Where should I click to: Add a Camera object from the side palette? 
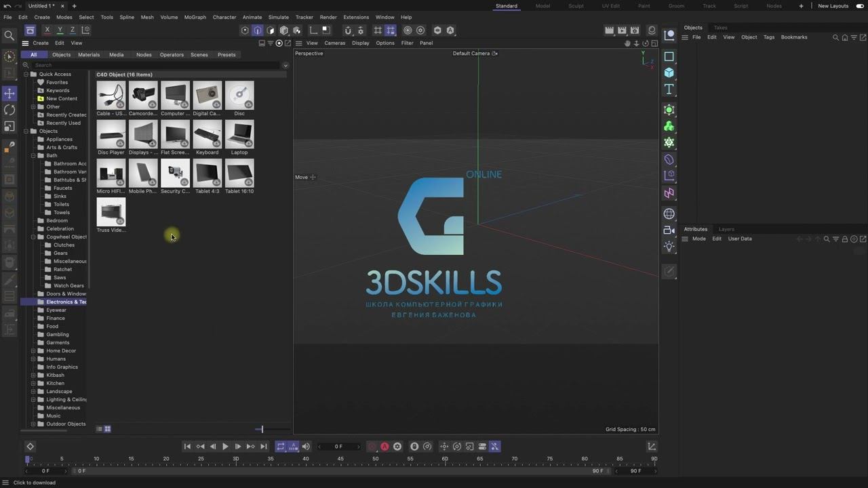(669, 230)
